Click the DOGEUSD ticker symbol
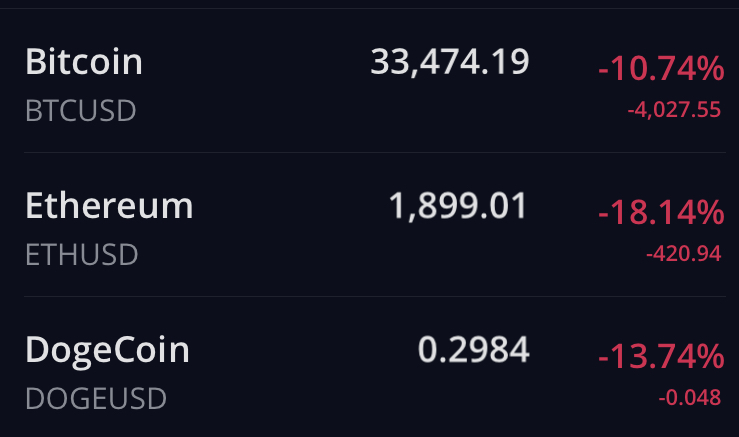739x437 pixels. point(95,398)
